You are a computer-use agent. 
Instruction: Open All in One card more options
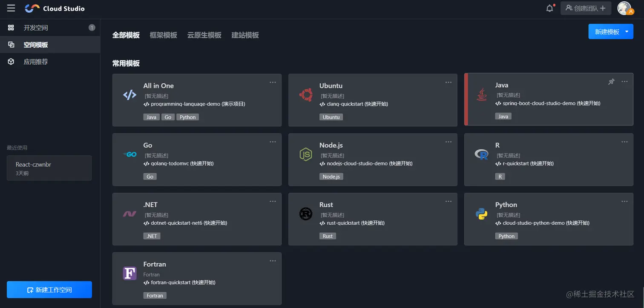tap(273, 82)
